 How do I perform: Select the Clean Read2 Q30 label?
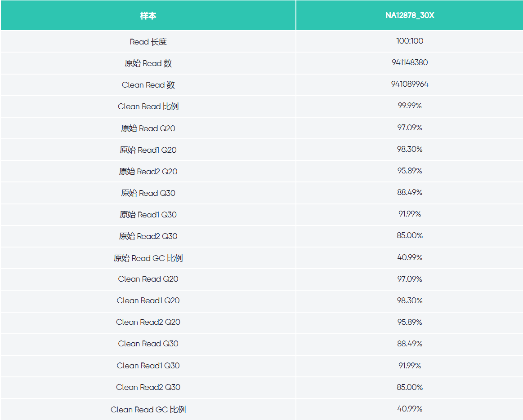(148, 387)
